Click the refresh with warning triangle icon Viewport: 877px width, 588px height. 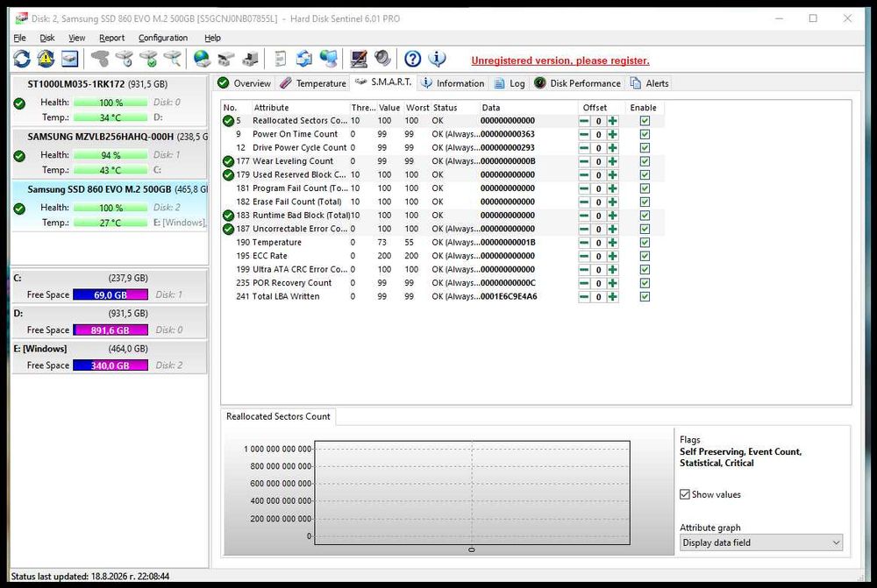pos(46,59)
